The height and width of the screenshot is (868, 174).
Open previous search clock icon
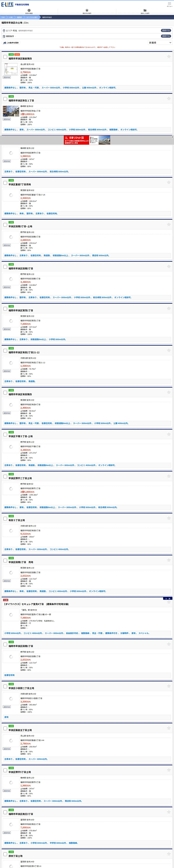coord(29,10)
